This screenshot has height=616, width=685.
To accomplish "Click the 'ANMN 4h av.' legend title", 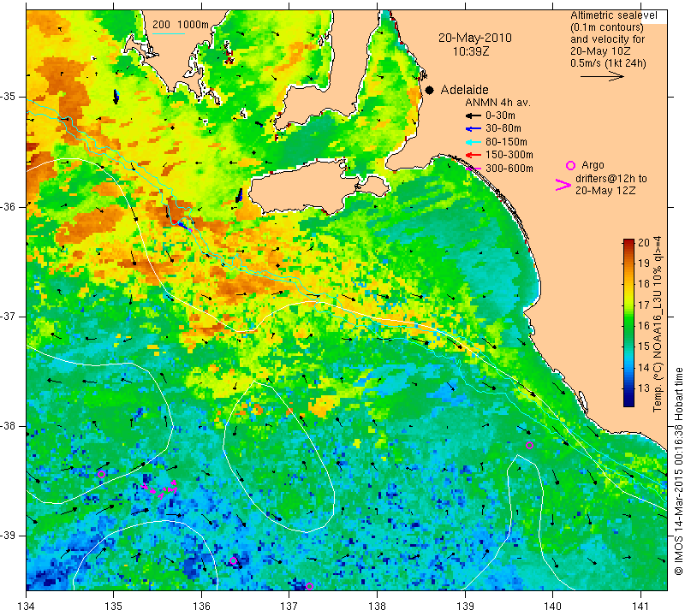I will [497, 103].
